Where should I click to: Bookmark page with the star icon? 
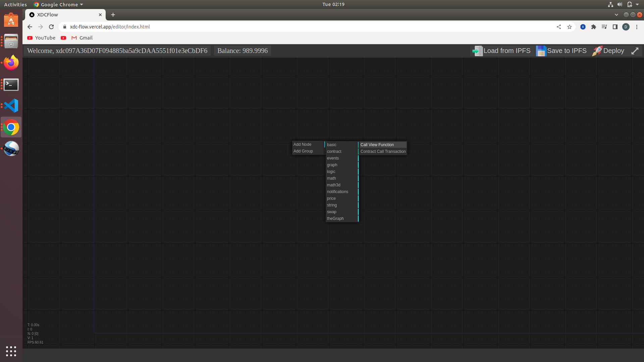click(570, 27)
